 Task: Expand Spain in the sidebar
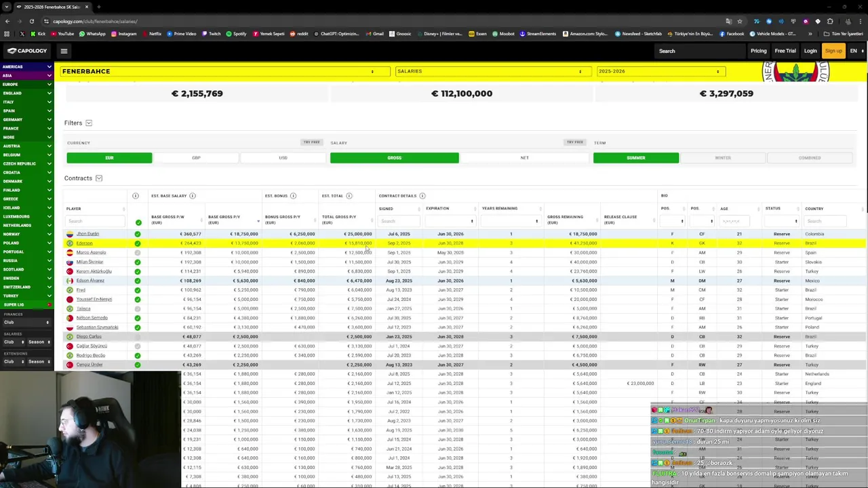(x=26, y=110)
